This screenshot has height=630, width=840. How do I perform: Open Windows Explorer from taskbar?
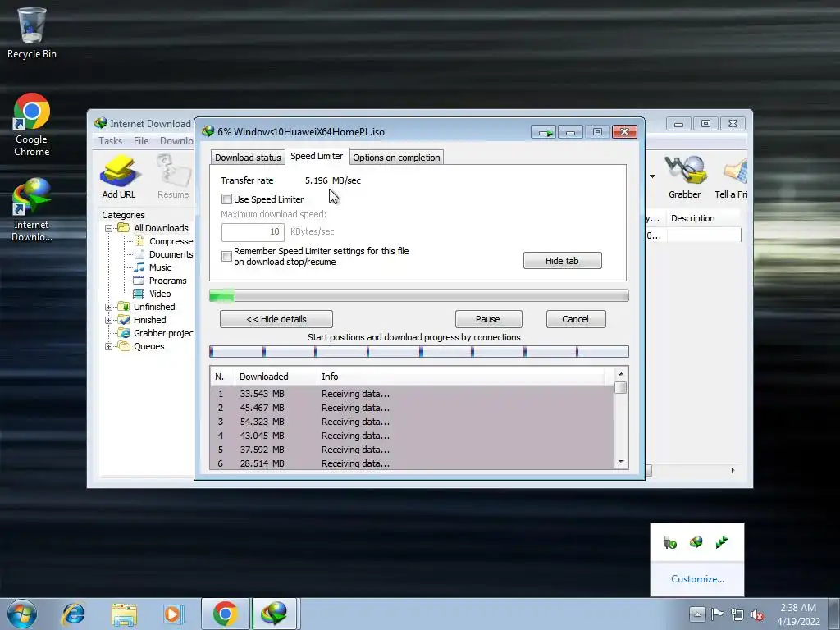coord(124,614)
